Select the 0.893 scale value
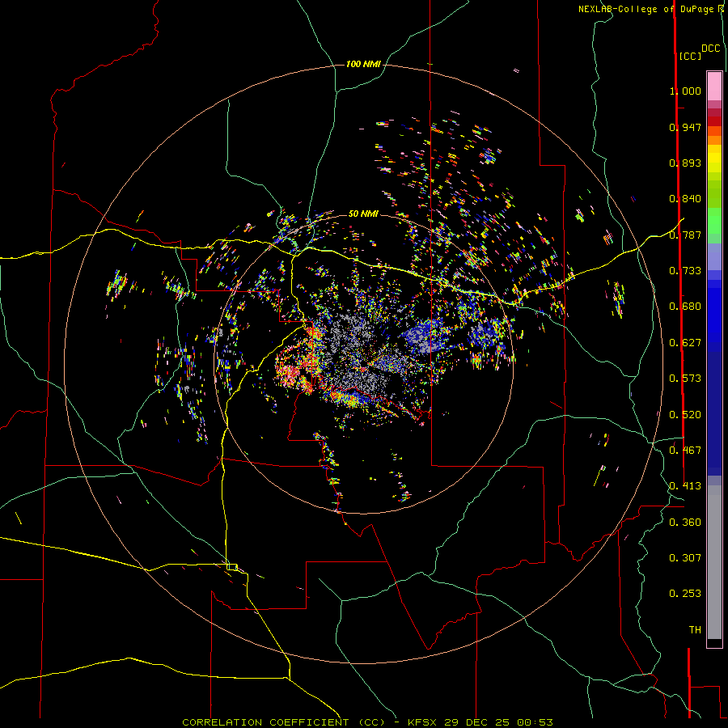728x728 pixels. point(685,163)
